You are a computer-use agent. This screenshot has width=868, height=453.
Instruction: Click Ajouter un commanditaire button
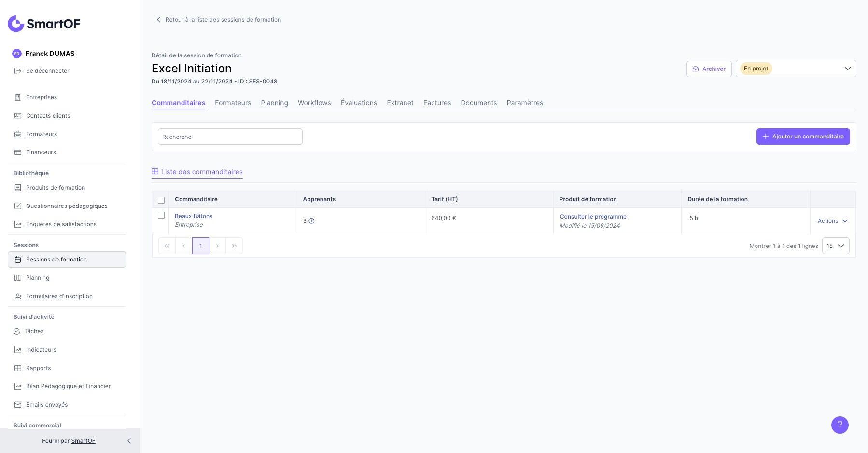pyautogui.click(x=803, y=137)
